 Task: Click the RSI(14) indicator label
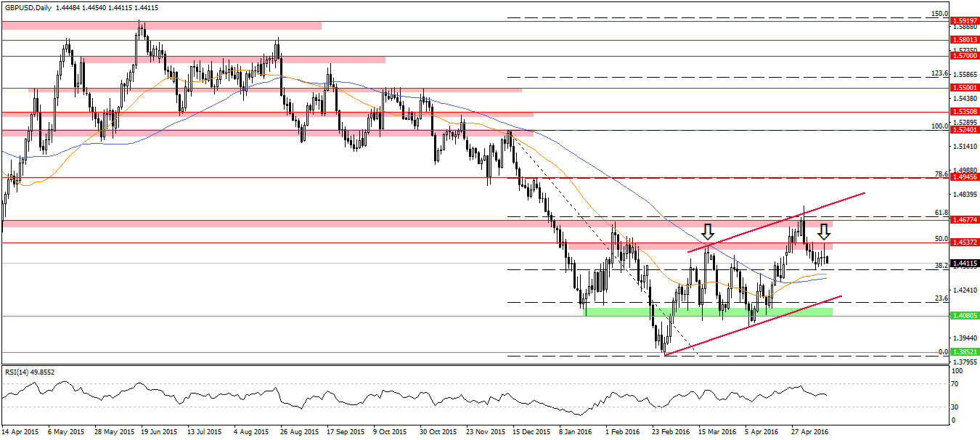[x=20, y=371]
